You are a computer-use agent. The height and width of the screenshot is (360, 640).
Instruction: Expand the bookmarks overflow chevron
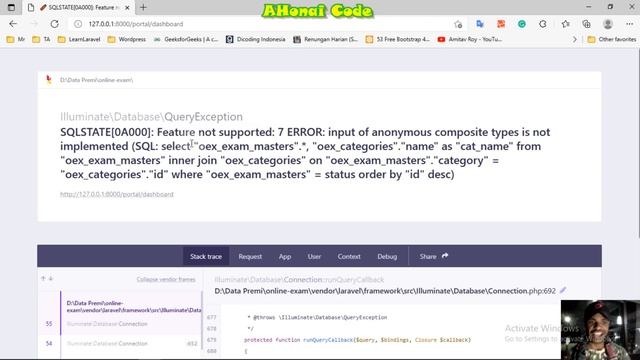[x=575, y=40]
